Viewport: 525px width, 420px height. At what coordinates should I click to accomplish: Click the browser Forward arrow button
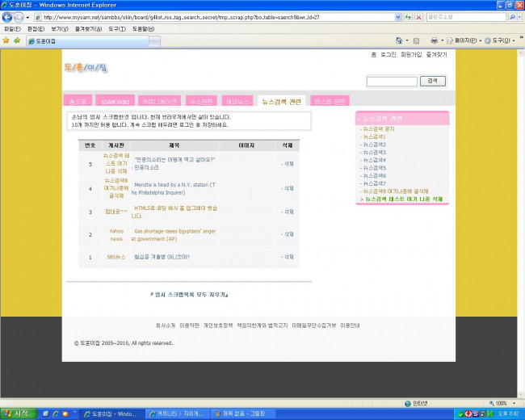coord(19,17)
